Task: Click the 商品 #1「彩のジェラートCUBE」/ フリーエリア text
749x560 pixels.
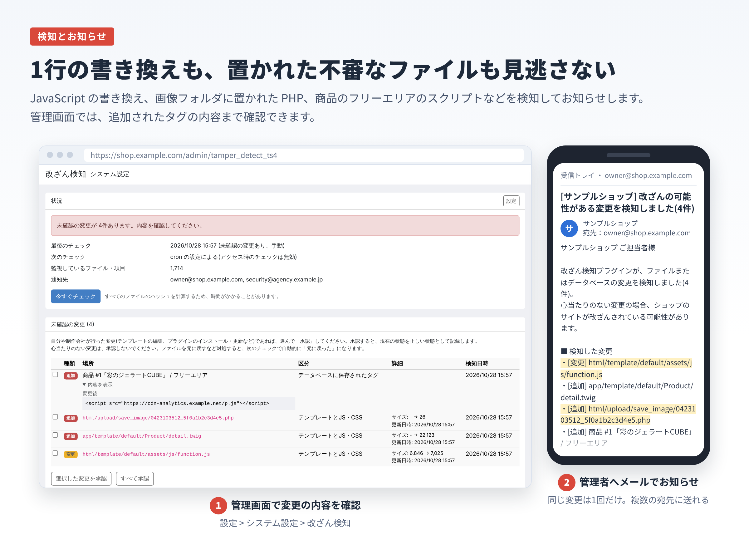Action: pyautogui.click(x=145, y=375)
